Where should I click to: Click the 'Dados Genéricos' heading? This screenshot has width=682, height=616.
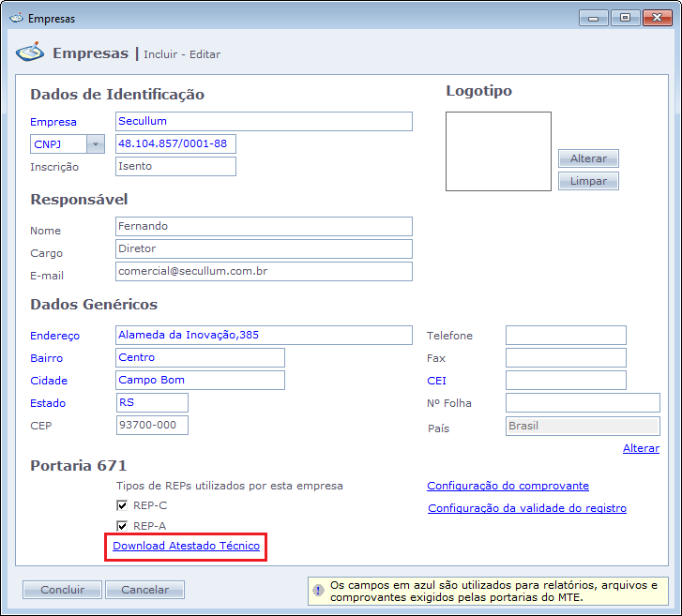tap(94, 305)
